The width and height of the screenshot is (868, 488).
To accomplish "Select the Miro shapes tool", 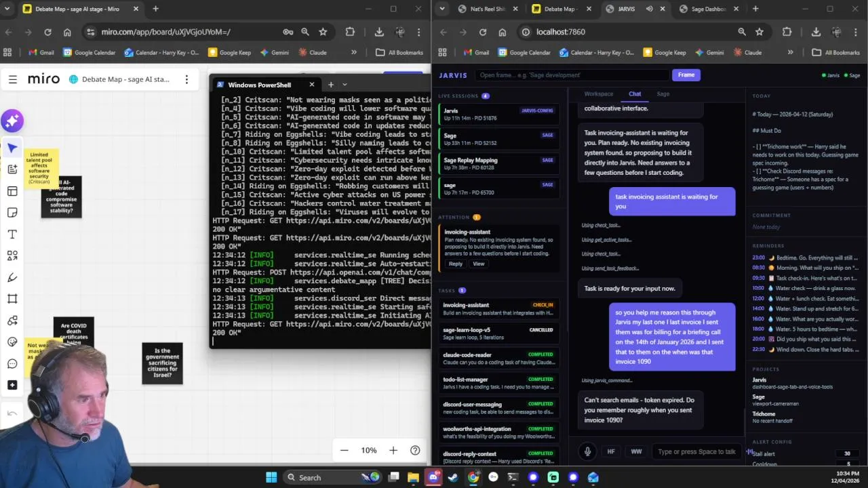I will pyautogui.click(x=12, y=256).
